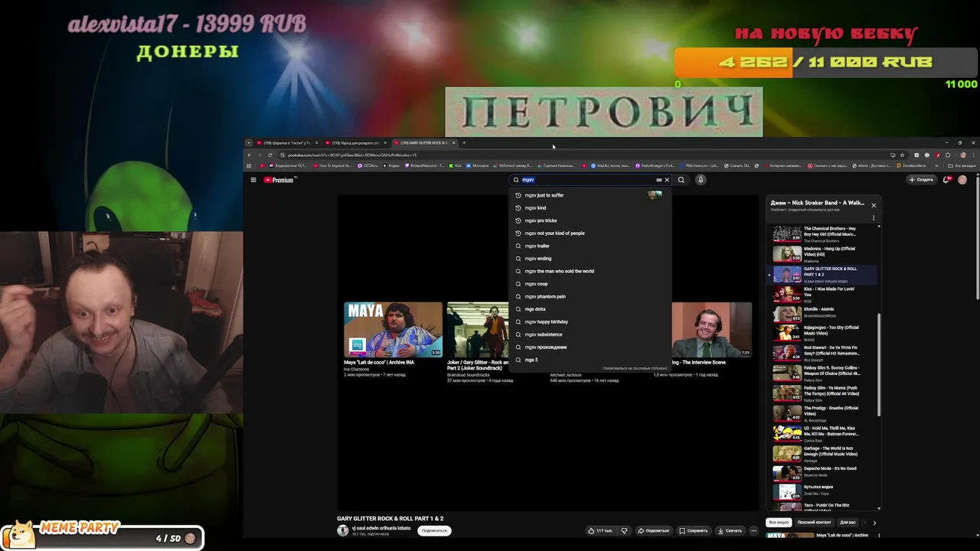Play 'Garbage - The World Is Not Enough'

click(x=823, y=454)
